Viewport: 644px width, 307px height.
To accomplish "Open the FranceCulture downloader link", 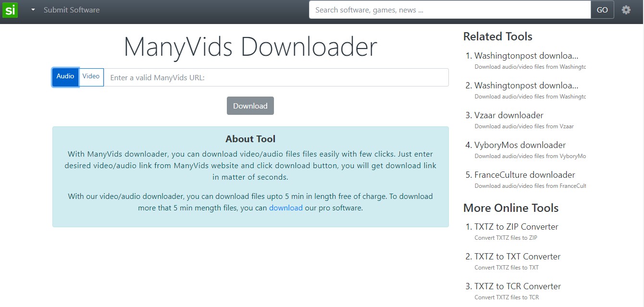I will click(x=525, y=175).
